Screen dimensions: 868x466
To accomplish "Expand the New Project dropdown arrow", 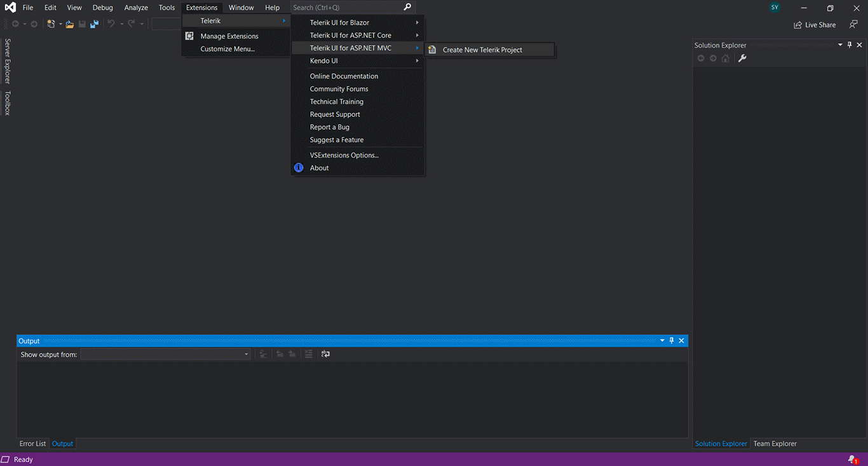I will click(x=60, y=24).
